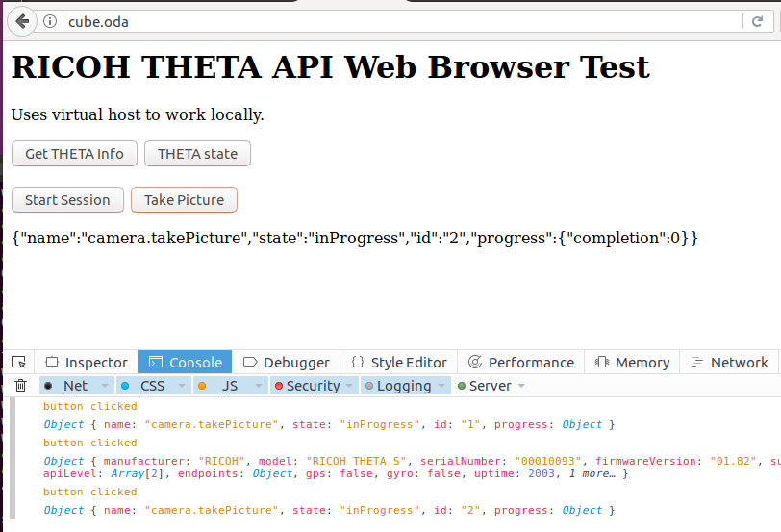Inspect the logged Object with manufacturer "RICOH"
The image size is (781, 532).
pyautogui.click(x=63, y=461)
